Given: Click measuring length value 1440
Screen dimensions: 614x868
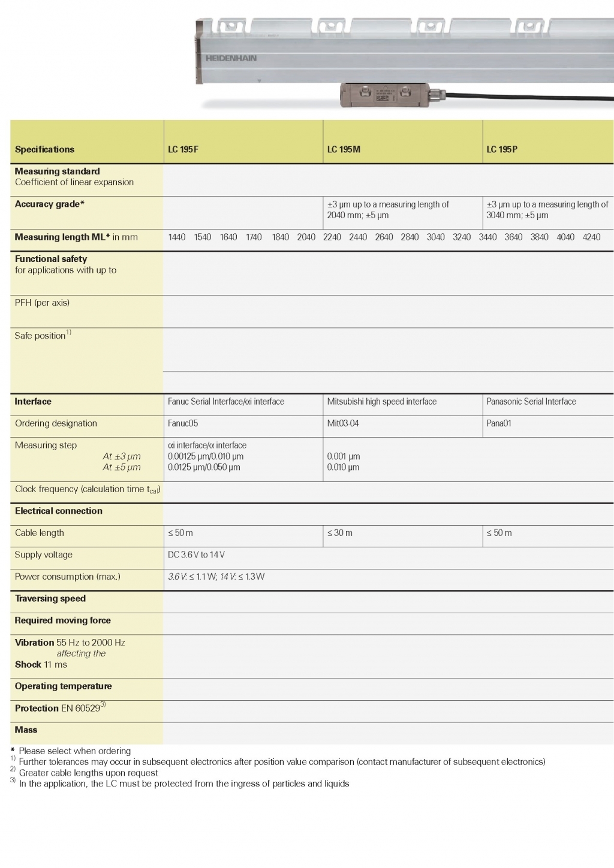Looking at the screenshot, I should click(x=177, y=237).
